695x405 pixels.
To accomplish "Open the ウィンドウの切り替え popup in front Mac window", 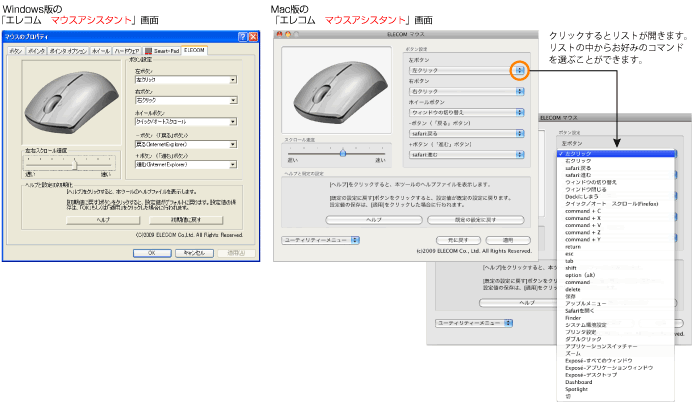I will coord(466,113).
